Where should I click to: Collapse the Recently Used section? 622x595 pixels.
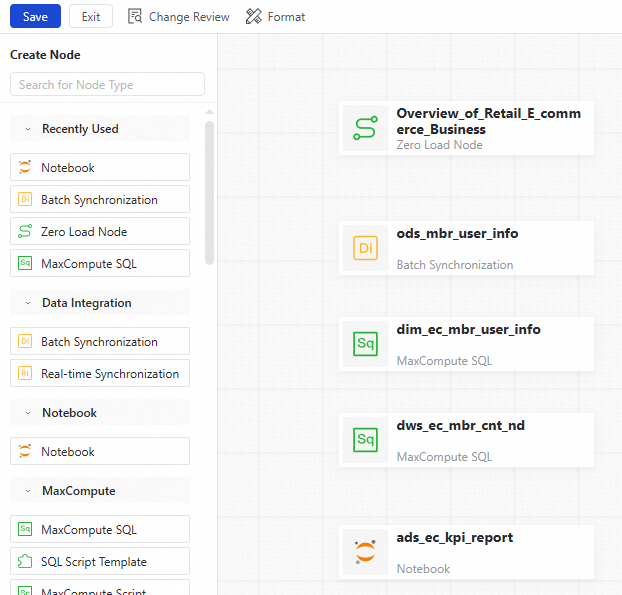(28, 129)
